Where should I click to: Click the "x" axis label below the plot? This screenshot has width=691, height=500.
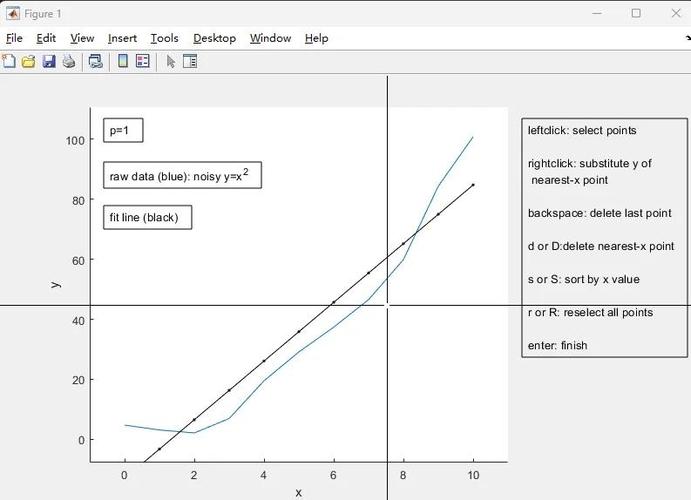pyautogui.click(x=298, y=493)
